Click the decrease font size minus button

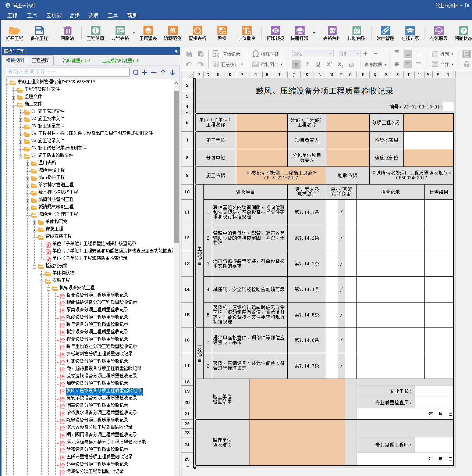pyautogui.click(x=376, y=54)
